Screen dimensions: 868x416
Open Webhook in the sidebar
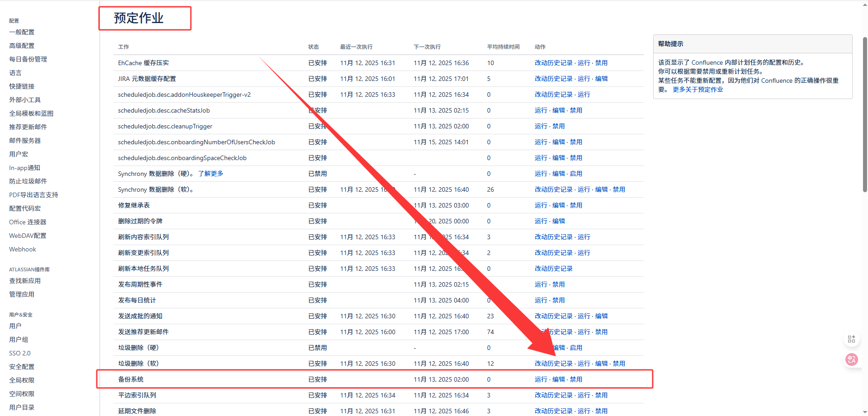(x=23, y=249)
